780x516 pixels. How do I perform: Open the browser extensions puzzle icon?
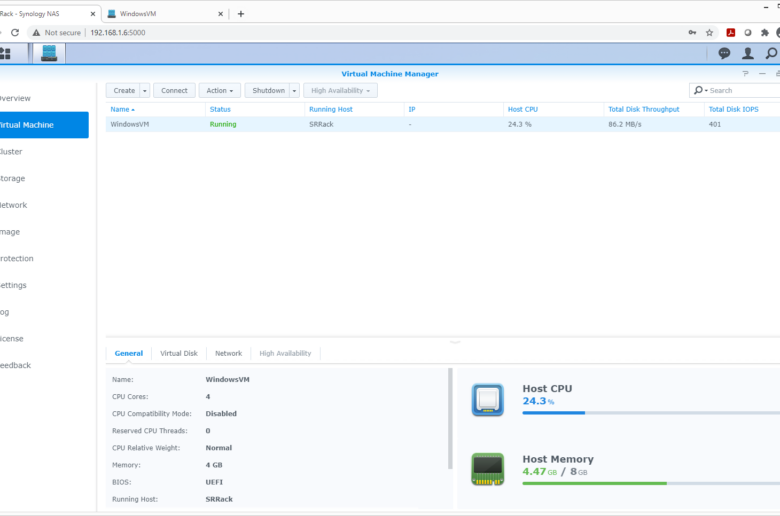click(x=765, y=32)
